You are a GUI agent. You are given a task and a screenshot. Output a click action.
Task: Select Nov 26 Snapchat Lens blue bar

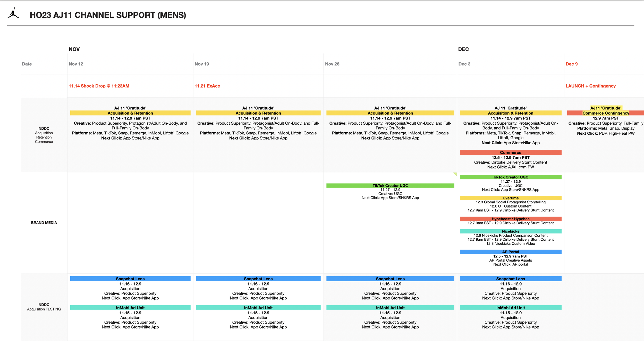point(390,279)
